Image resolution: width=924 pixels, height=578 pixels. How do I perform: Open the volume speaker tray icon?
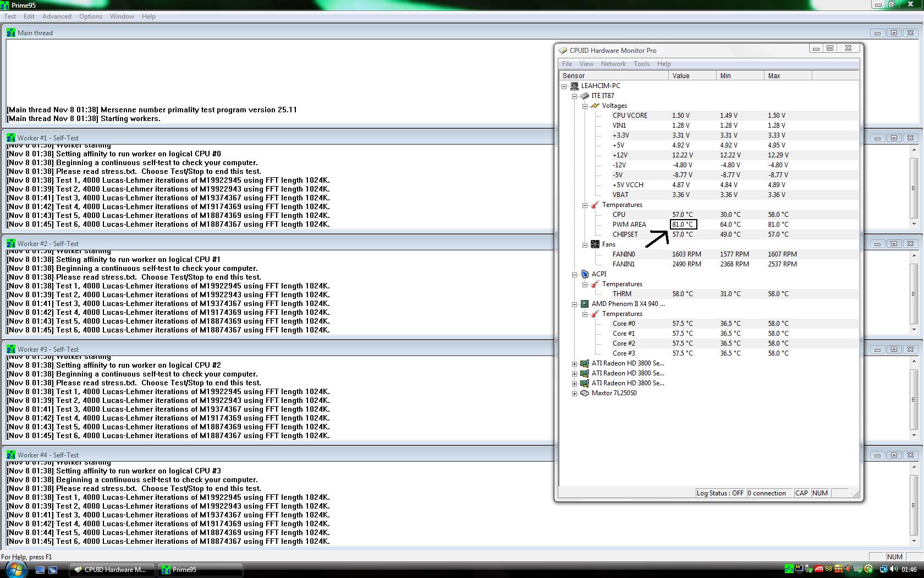pos(894,569)
